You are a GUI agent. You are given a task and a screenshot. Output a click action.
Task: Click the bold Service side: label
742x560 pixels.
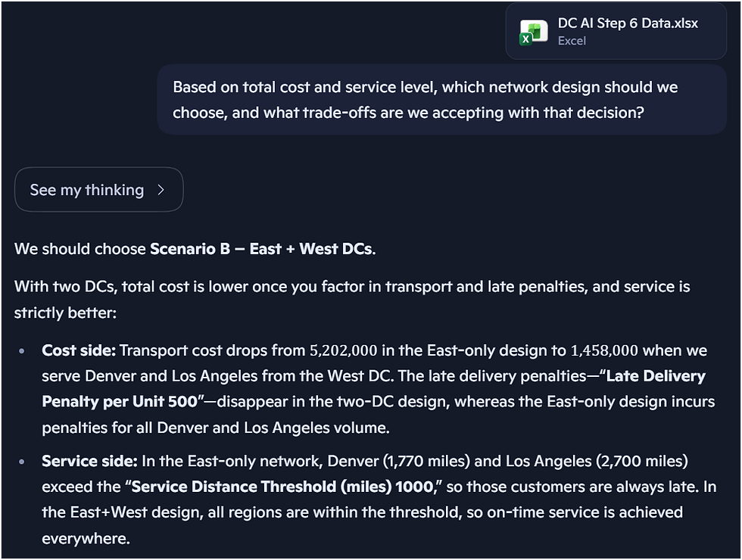click(88, 461)
